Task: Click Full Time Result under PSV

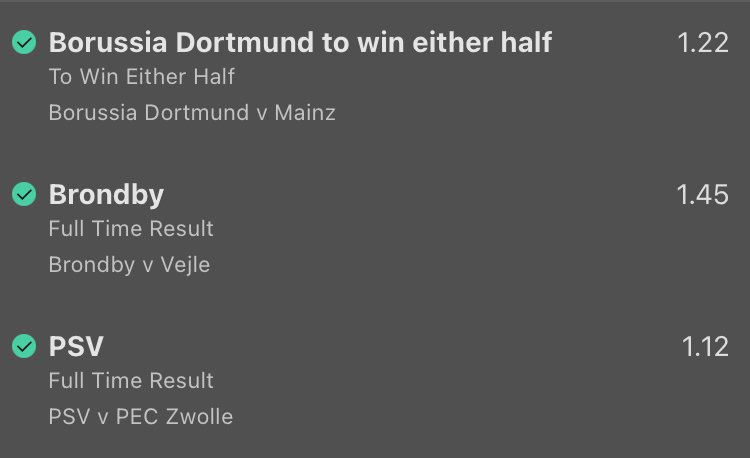Action: [131, 381]
